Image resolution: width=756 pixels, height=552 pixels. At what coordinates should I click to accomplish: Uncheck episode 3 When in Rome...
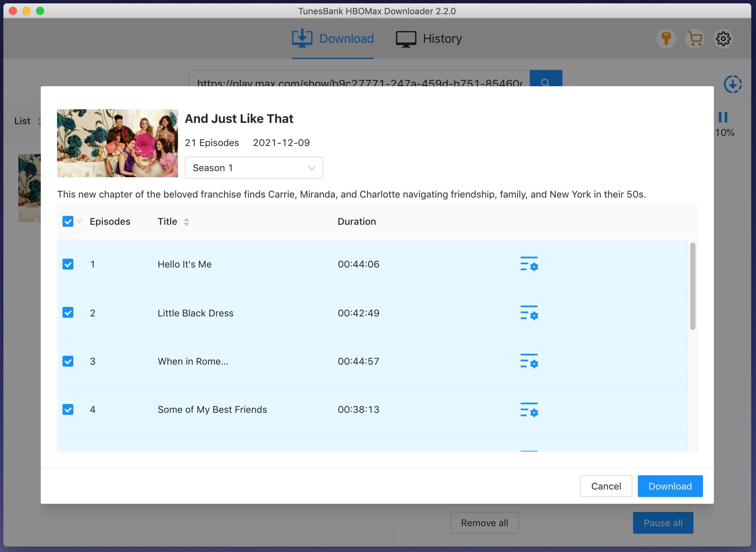pos(68,361)
